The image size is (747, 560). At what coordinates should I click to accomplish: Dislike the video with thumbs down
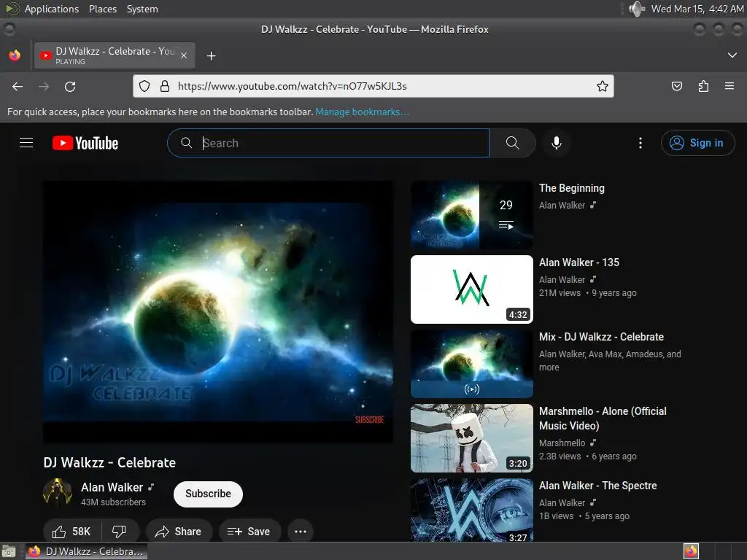(x=119, y=532)
